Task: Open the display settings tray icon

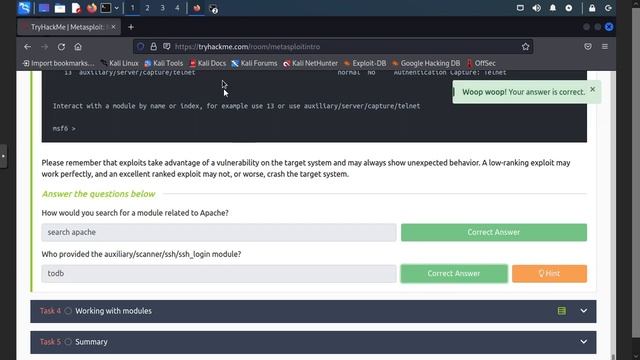Action: point(520,8)
